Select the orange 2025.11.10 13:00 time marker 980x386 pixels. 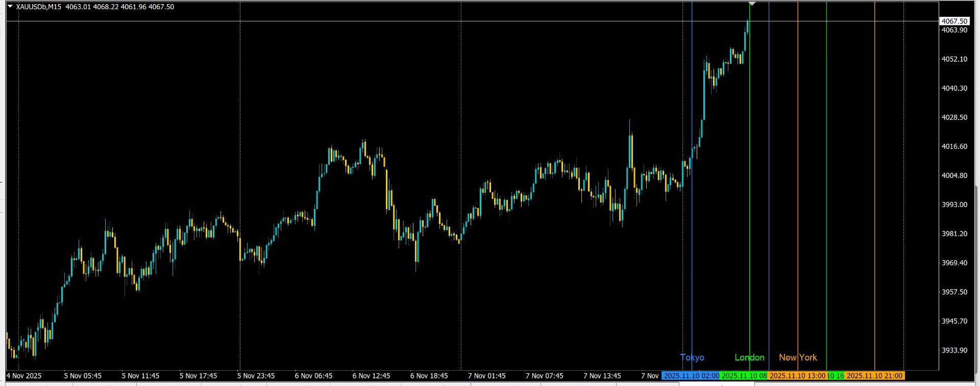[797, 376]
